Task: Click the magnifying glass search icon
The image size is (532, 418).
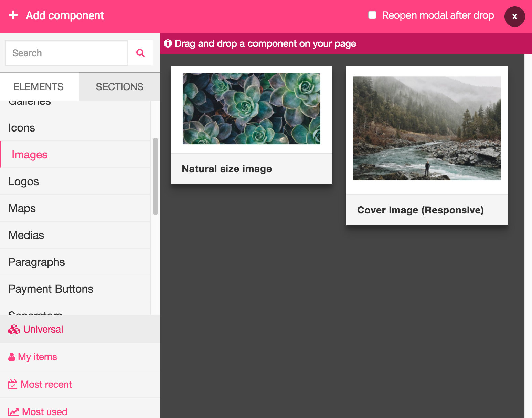Action: tap(140, 53)
